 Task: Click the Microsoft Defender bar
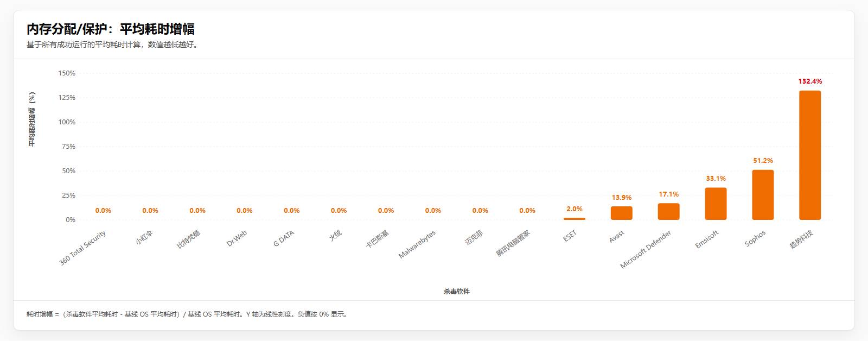click(668, 212)
